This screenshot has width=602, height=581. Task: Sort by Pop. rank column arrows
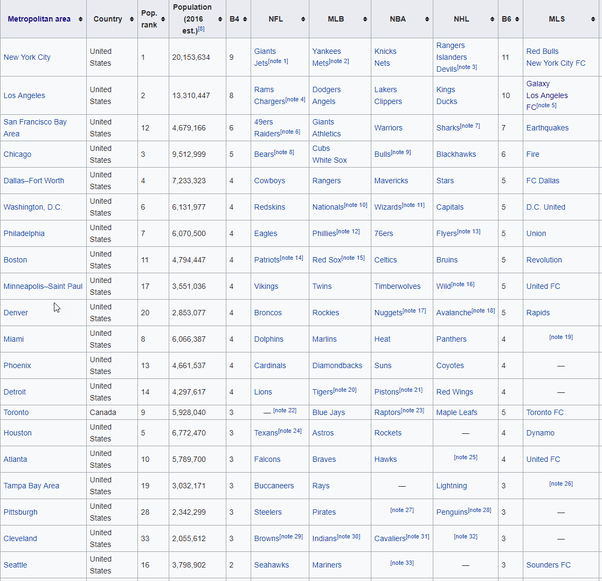tap(163, 19)
